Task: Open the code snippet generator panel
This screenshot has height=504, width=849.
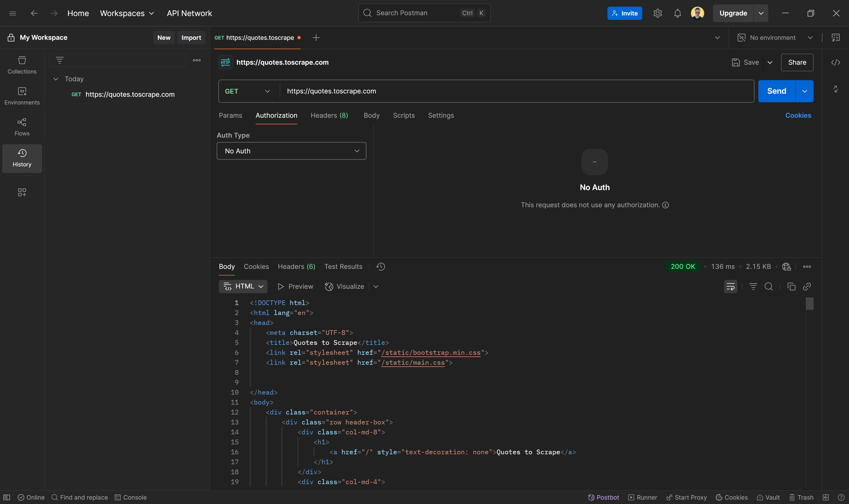Action: click(836, 62)
